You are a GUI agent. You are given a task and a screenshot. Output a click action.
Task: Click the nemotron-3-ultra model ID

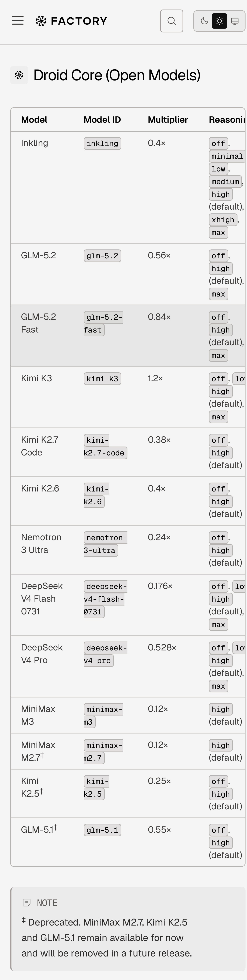[x=105, y=544]
